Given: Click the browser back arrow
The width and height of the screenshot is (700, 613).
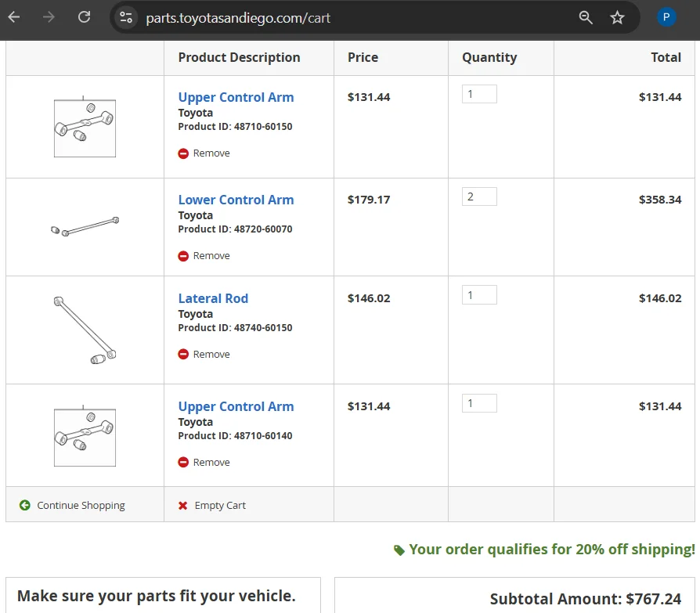Looking at the screenshot, I should [14, 17].
